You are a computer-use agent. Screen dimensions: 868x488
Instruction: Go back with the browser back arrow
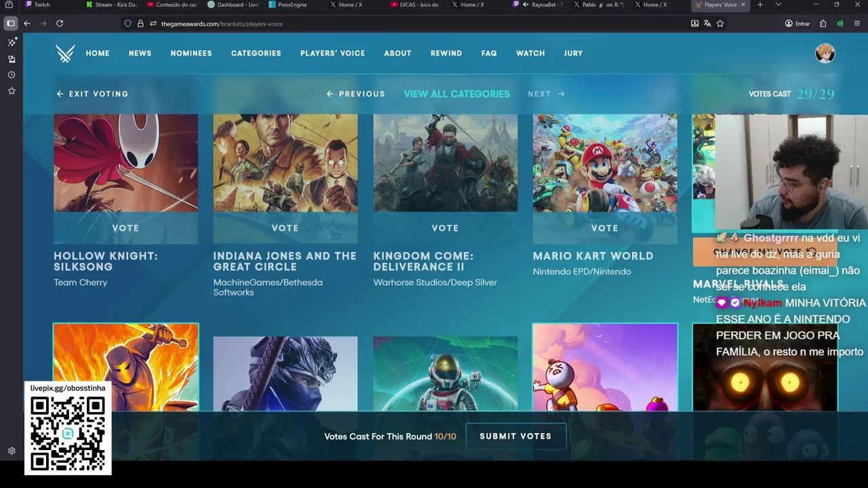click(x=27, y=24)
